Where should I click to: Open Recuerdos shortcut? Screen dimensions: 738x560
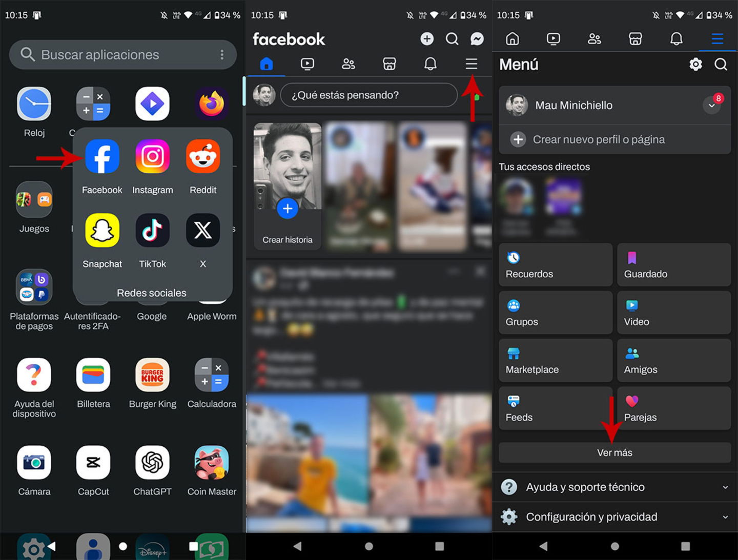556,265
